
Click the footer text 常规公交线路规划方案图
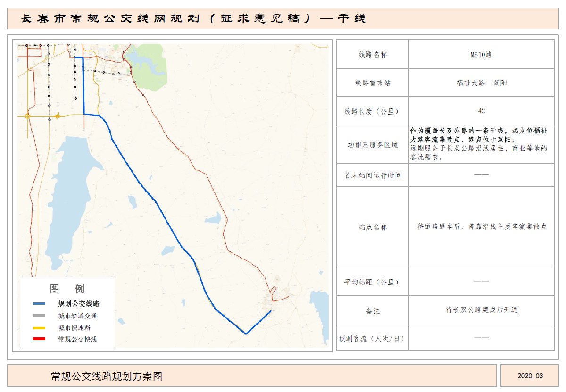(107, 376)
